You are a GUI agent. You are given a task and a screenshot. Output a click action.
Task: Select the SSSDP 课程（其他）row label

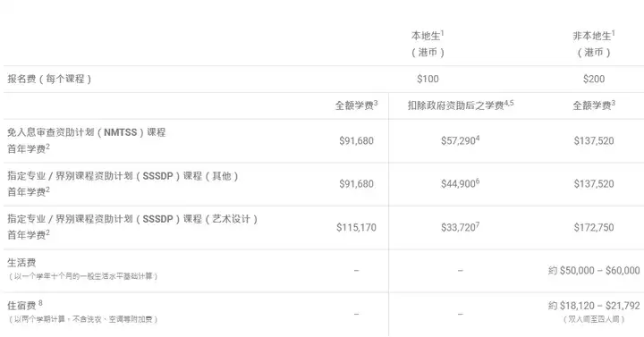[123, 183]
